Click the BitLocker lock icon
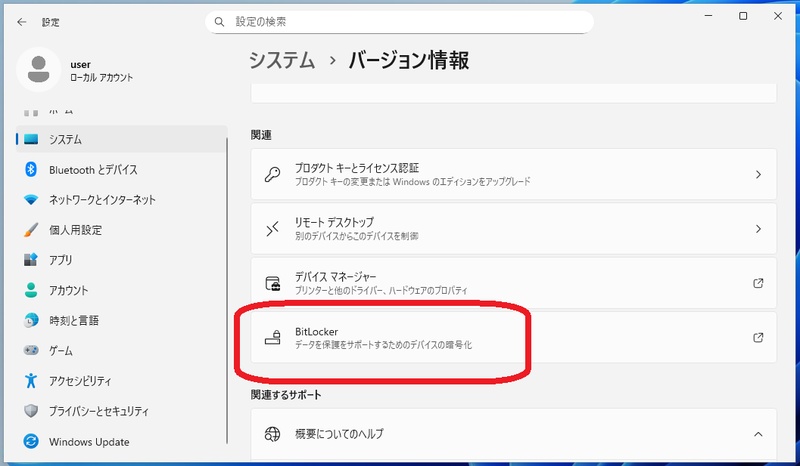Image resolution: width=800 pixels, height=466 pixels. tap(272, 337)
